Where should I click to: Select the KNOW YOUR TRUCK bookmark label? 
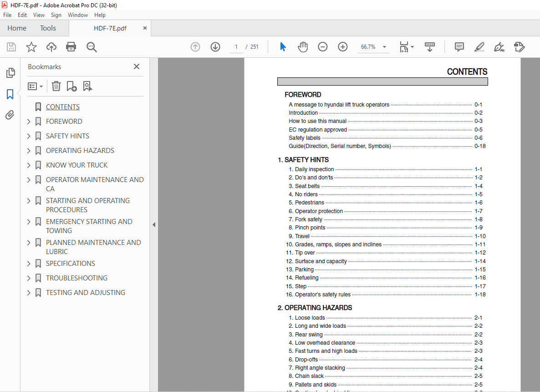tap(77, 165)
